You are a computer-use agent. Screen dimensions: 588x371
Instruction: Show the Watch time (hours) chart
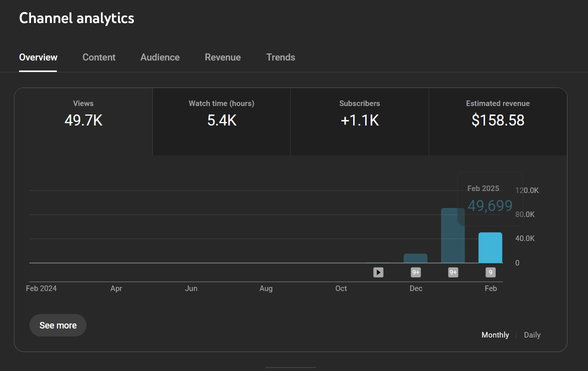click(221, 113)
